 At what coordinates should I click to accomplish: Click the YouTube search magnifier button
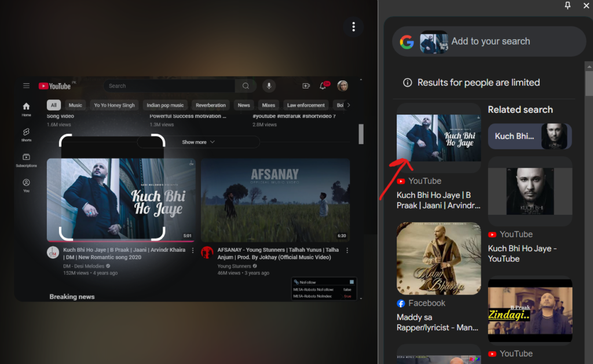[246, 86]
